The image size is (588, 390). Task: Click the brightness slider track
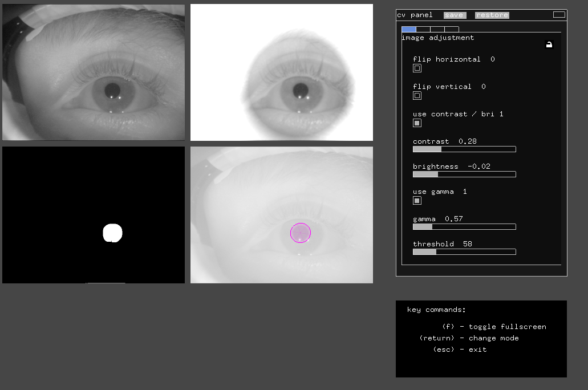464,174
